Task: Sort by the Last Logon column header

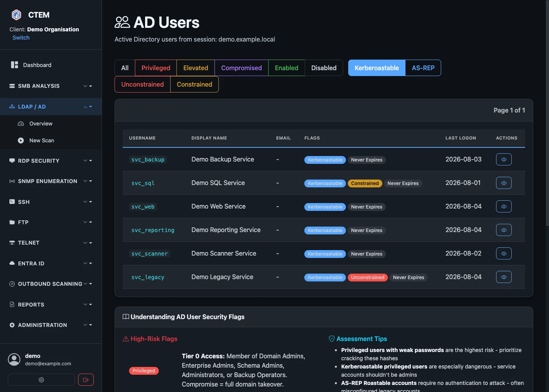Action: 461,138
